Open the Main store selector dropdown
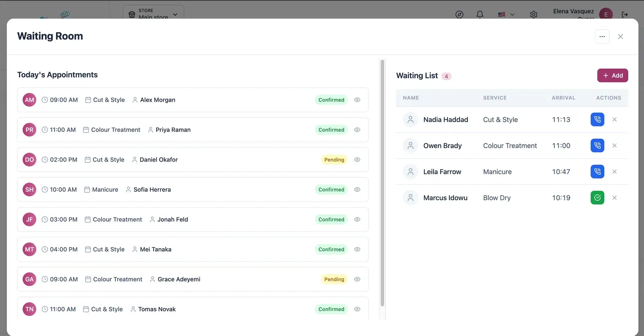 (x=153, y=13)
